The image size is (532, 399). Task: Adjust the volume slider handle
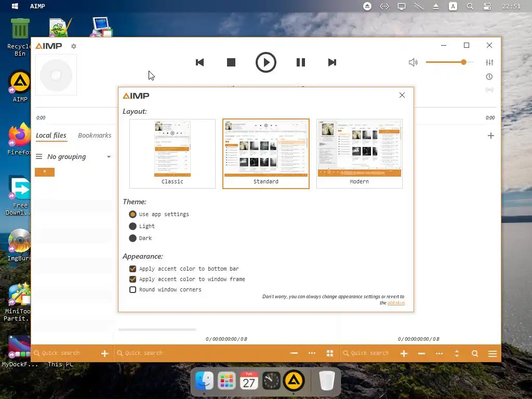463,62
